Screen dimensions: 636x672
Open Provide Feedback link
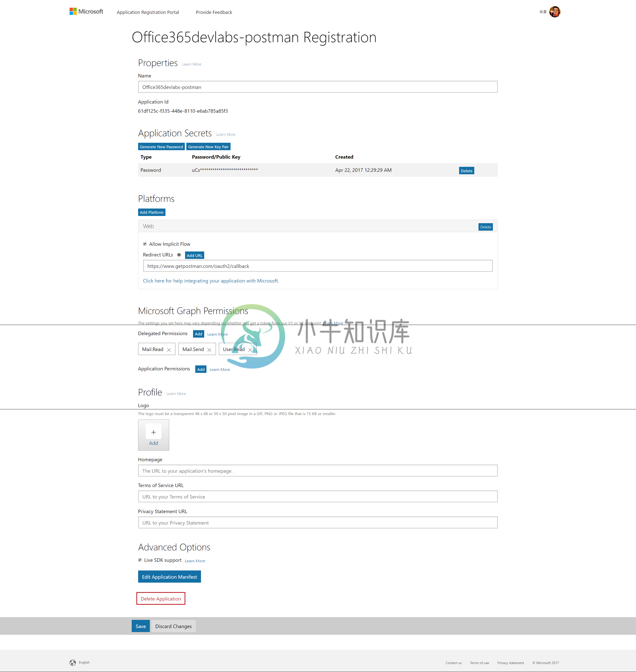214,12
